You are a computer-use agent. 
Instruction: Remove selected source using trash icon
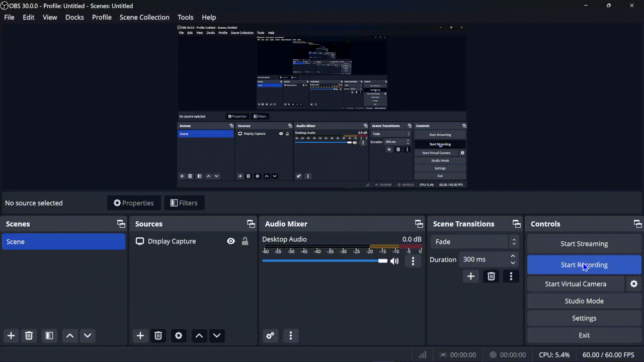[x=158, y=335]
